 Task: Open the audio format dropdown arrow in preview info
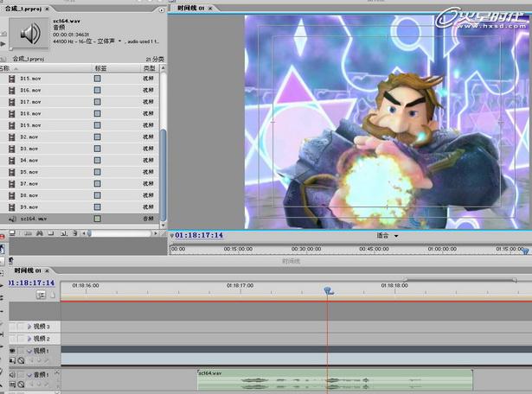(x=119, y=41)
